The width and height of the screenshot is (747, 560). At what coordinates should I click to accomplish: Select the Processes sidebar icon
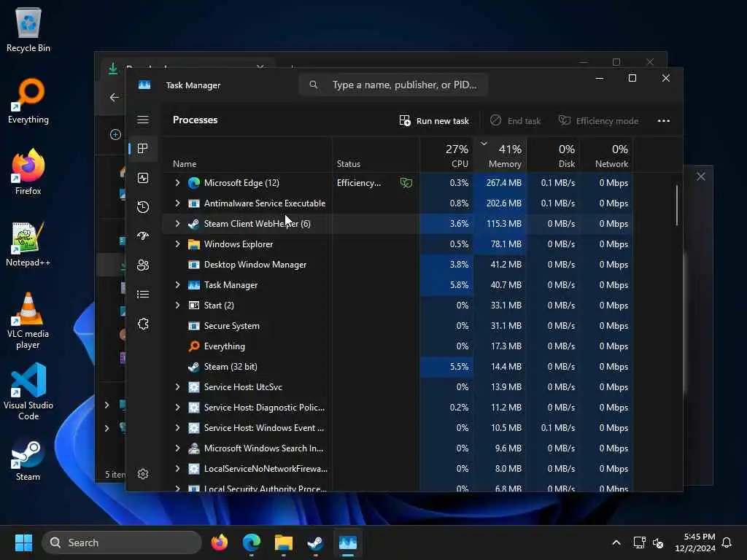pos(142,148)
